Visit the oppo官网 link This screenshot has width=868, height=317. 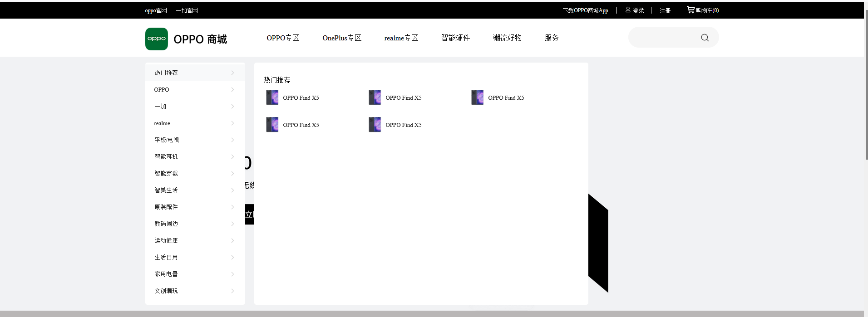[156, 10]
